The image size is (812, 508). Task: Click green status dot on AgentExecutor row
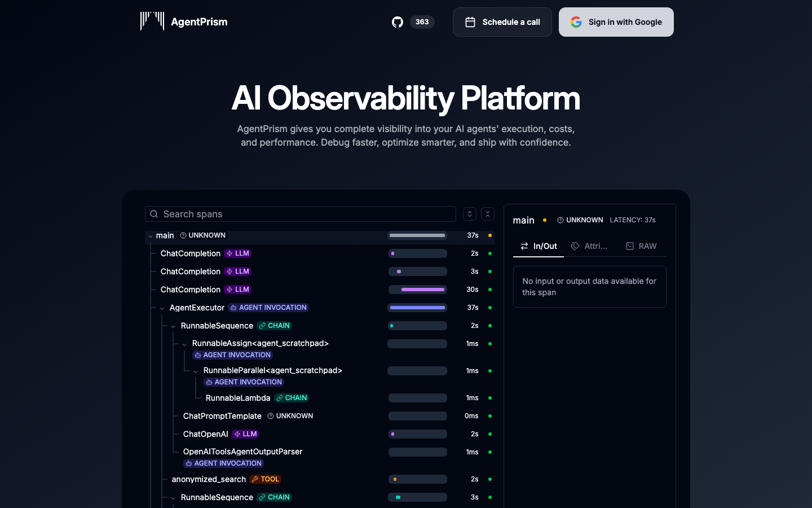tap(490, 308)
